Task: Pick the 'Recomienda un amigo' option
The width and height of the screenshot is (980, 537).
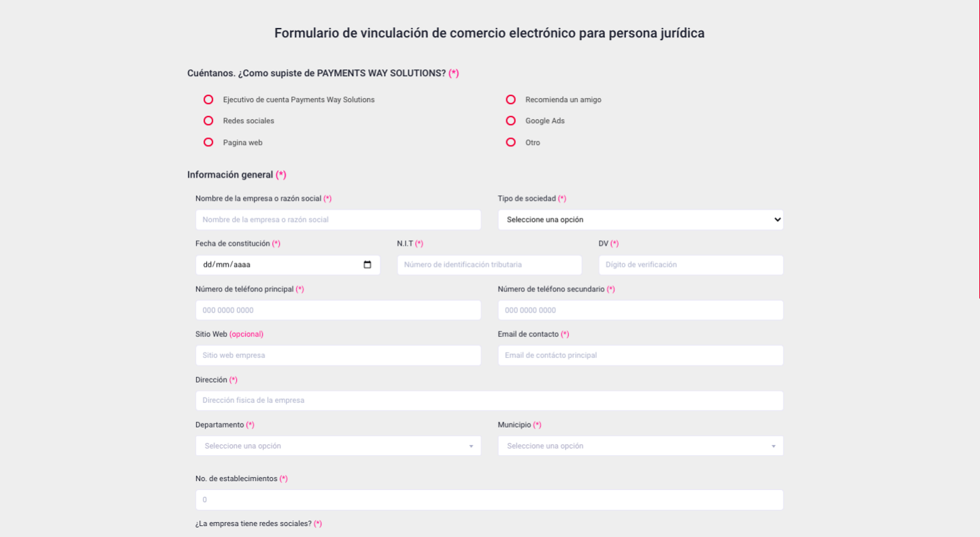Action: point(510,99)
